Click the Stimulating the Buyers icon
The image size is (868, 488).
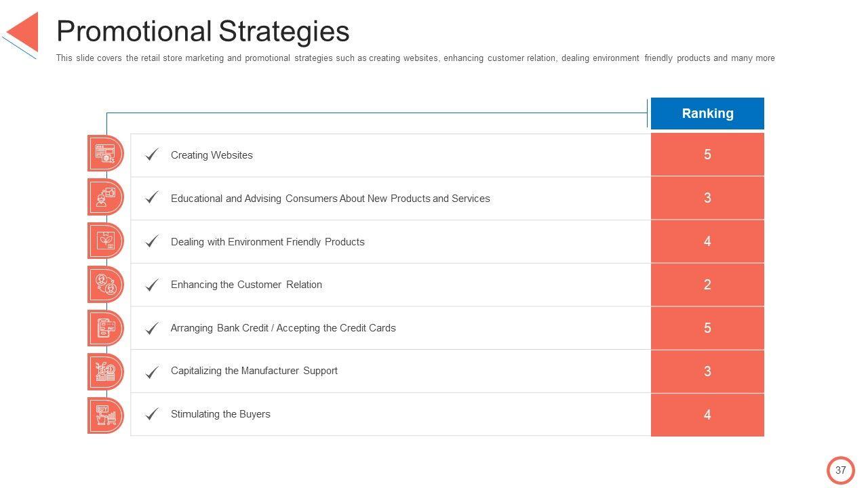click(105, 414)
